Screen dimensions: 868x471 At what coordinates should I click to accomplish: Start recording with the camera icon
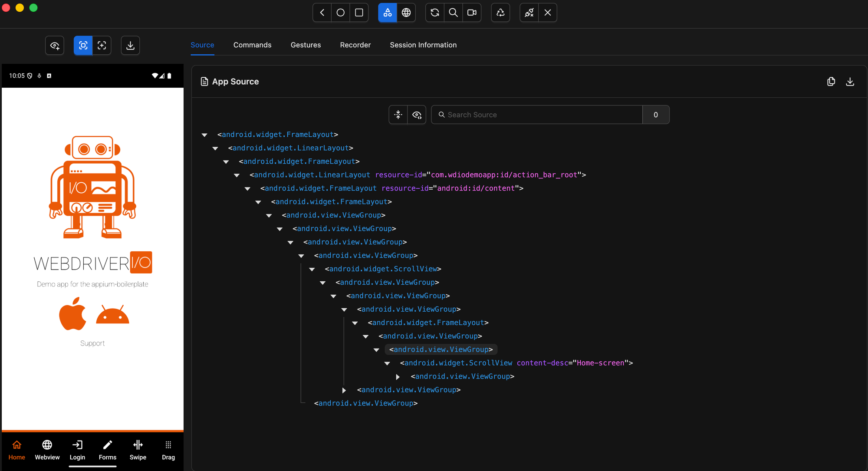(472, 13)
